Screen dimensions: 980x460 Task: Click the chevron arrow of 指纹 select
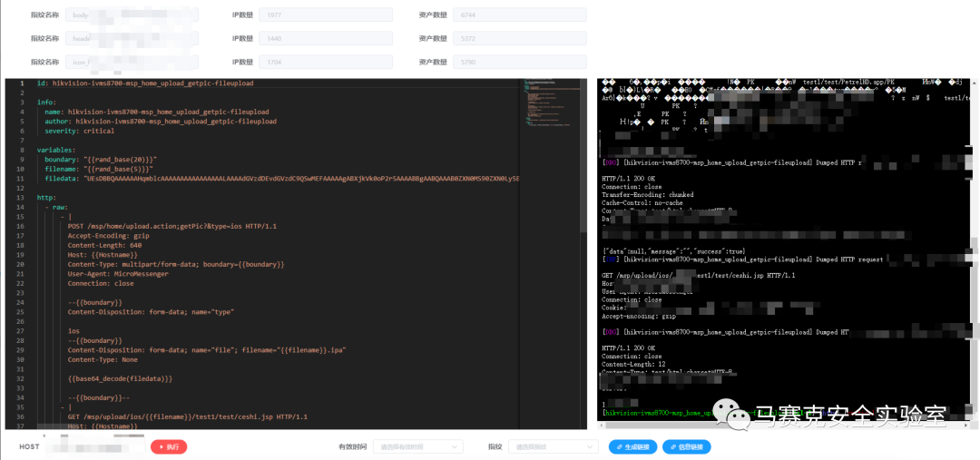(x=588, y=447)
